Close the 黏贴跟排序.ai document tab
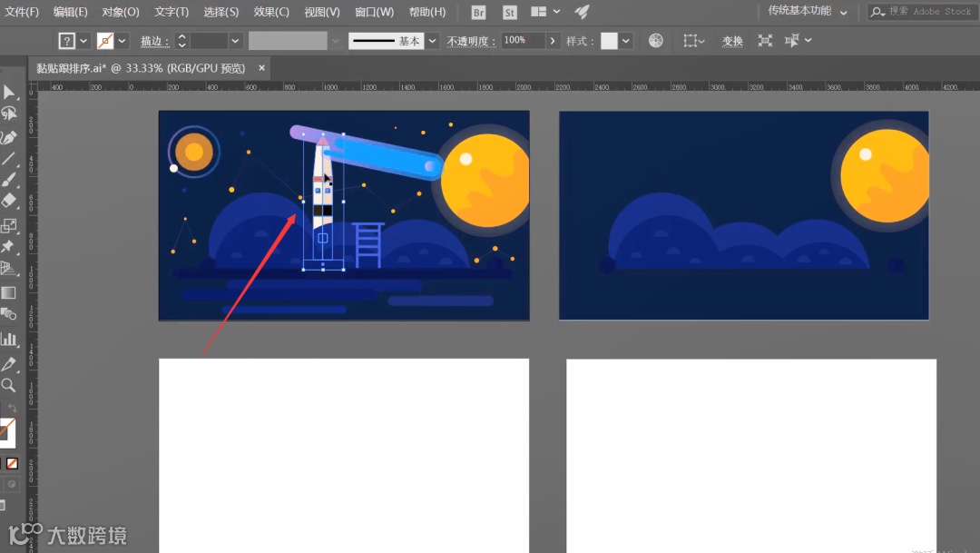 click(x=262, y=67)
